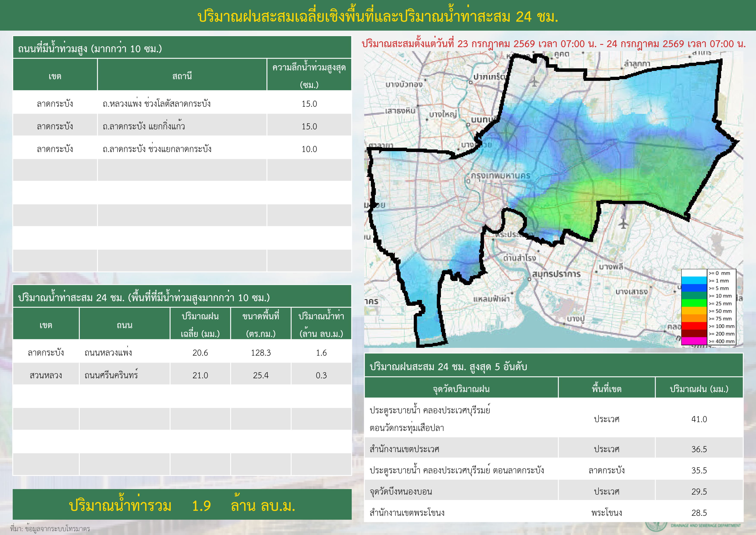Click the map label บางพลี

point(611,267)
